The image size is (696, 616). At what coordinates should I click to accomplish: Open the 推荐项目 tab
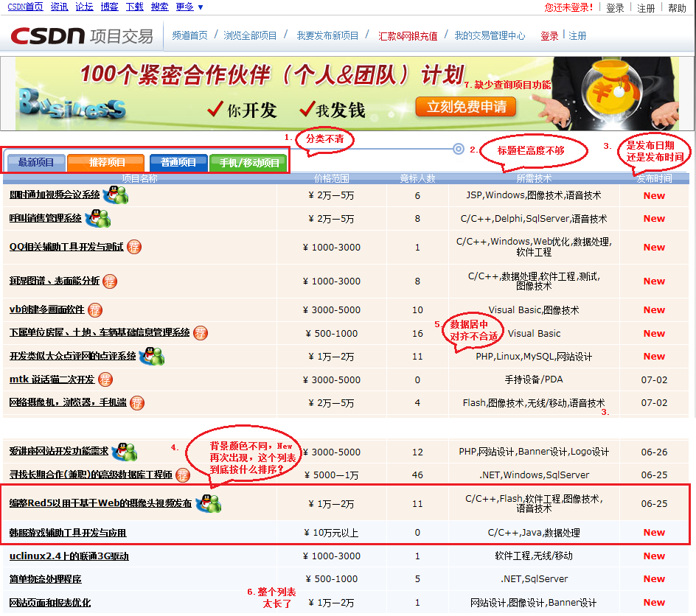[x=106, y=162]
